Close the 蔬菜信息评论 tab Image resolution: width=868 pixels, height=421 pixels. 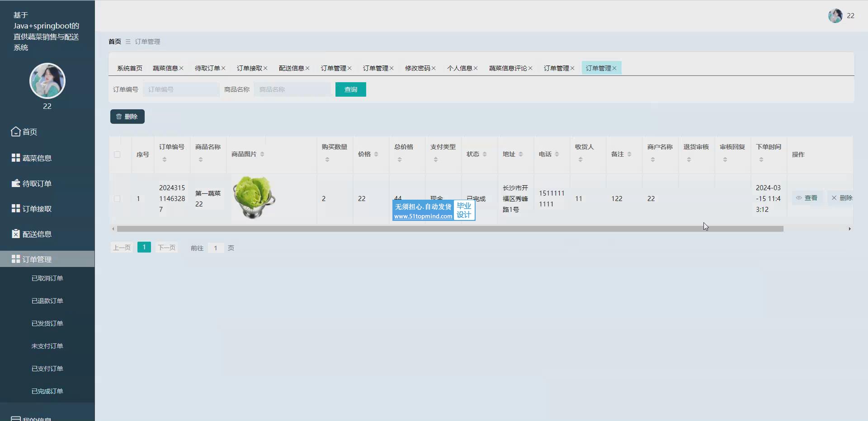(530, 68)
